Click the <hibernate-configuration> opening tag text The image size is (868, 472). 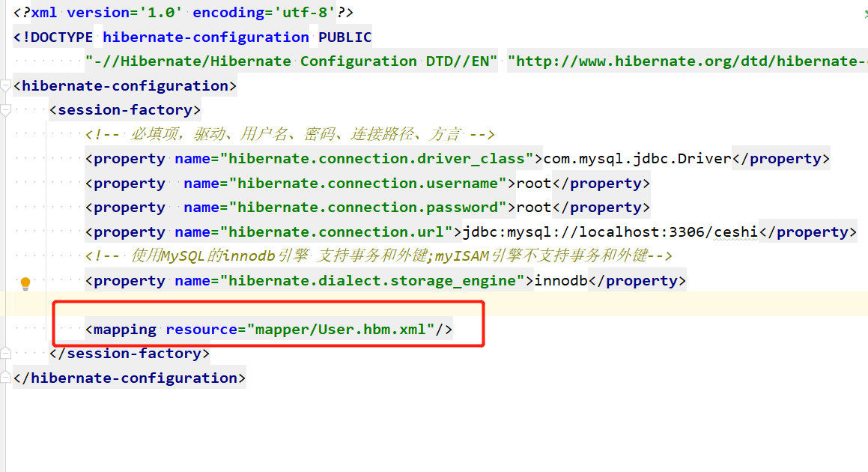point(125,86)
